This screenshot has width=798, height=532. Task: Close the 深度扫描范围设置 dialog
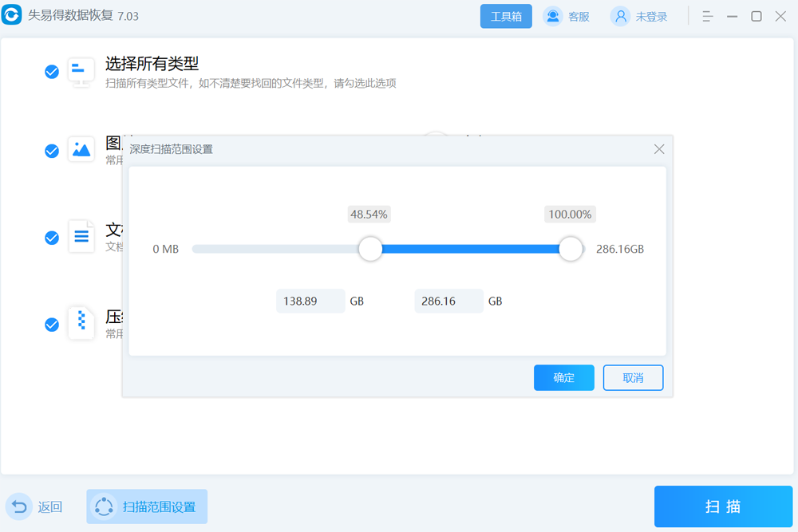pyautogui.click(x=659, y=149)
